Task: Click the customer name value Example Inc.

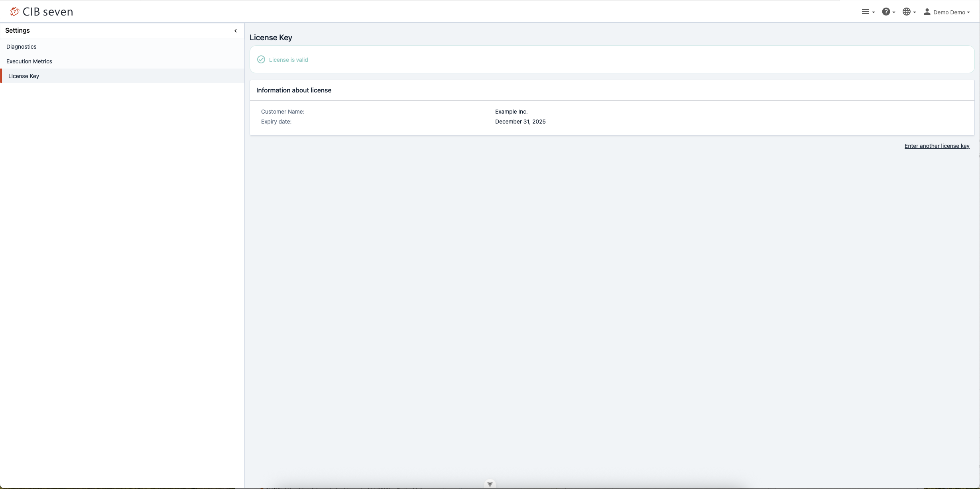Action: coord(511,112)
